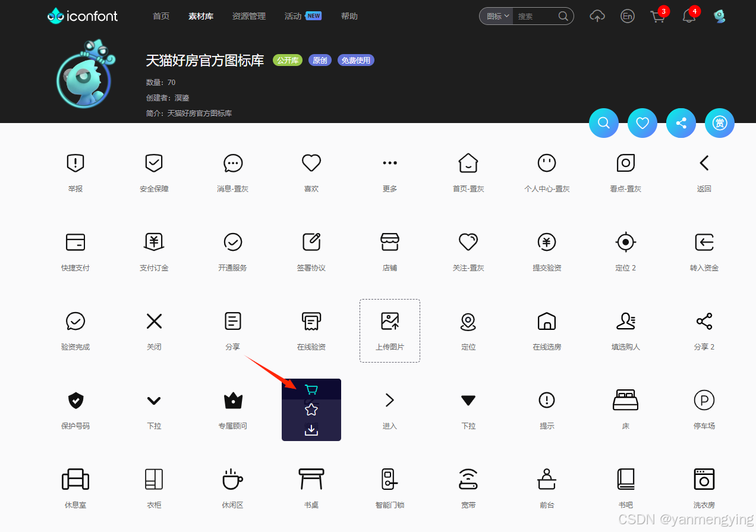Open 活动 NEW navigation item
The height and width of the screenshot is (532, 756).
(303, 16)
